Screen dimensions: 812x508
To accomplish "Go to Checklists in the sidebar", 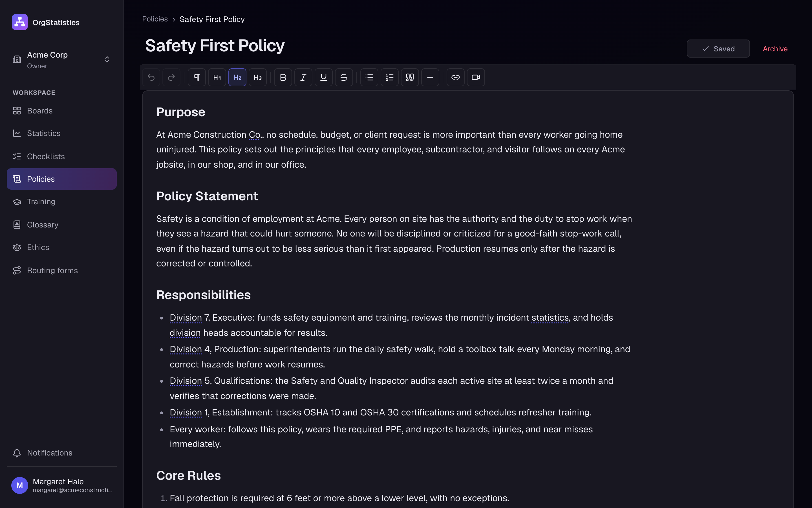I will point(62,156).
